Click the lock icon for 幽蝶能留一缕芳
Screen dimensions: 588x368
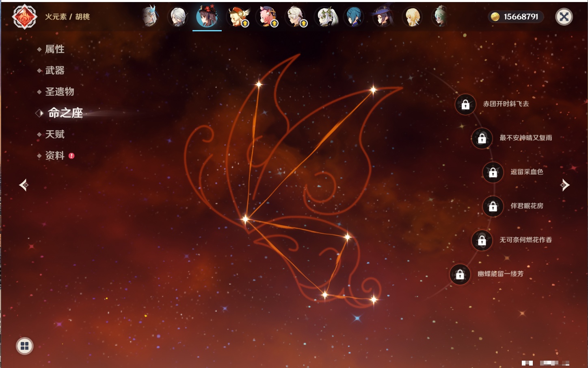click(460, 274)
